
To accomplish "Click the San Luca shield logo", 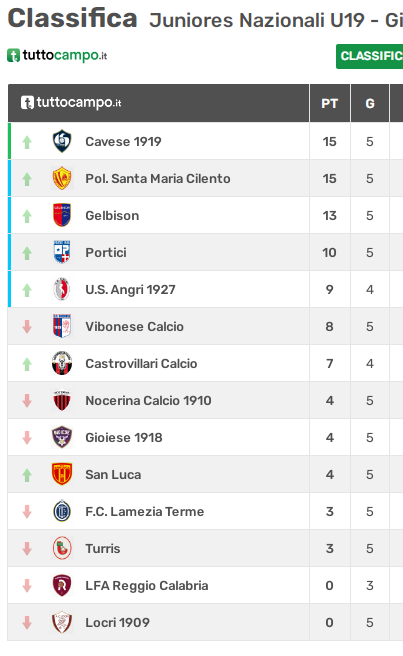I will [62, 474].
